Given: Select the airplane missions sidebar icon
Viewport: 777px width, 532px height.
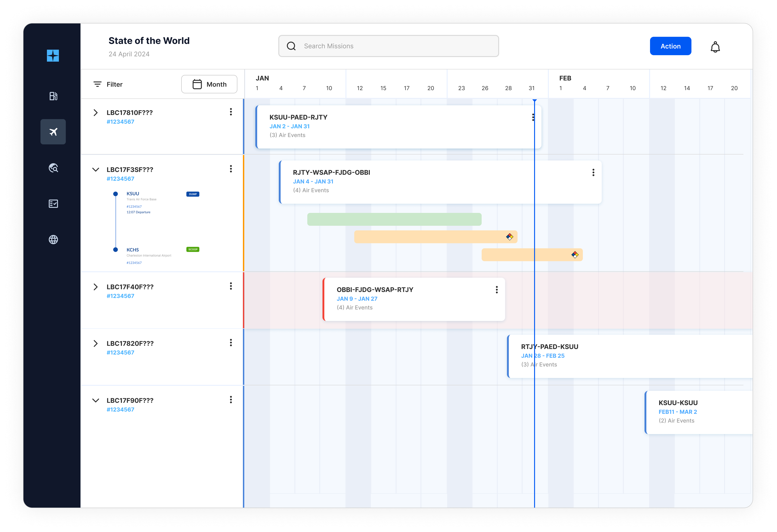Looking at the screenshot, I should coord(53,132).
